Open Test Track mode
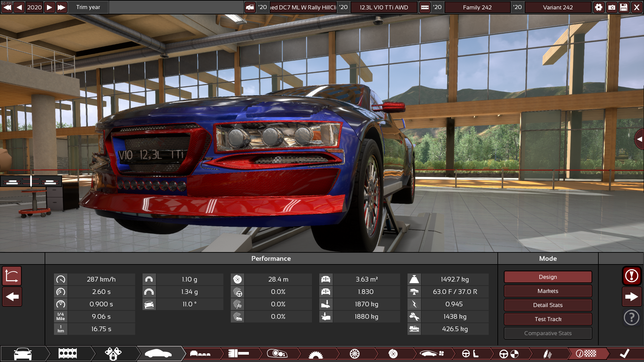Image resolution: width=644 pixels, height=362 pixels. tap(548, 319)
